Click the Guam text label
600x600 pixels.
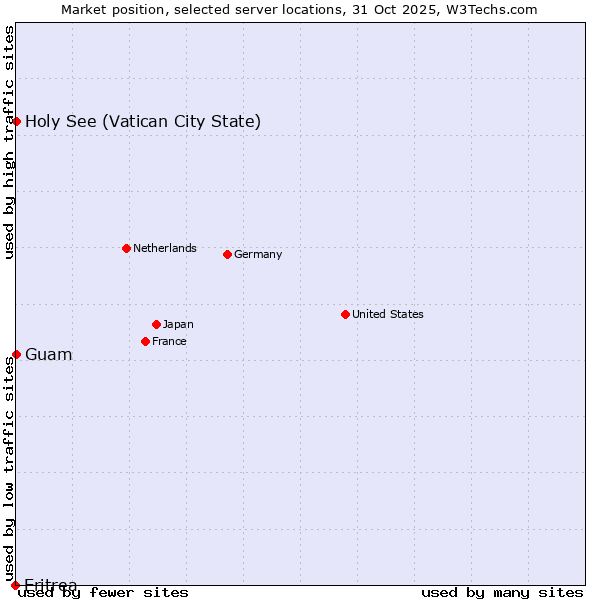[x=49, y=354]
